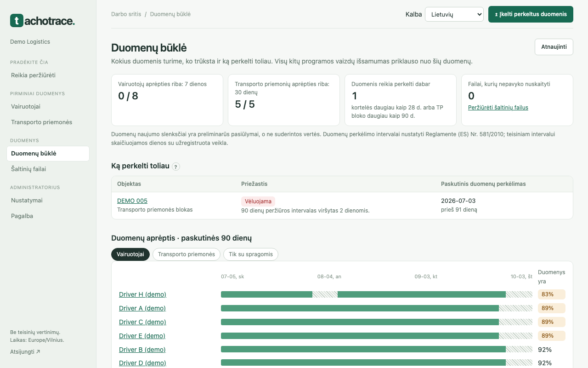Open Driver C (demo) link

tap(142, 322)
